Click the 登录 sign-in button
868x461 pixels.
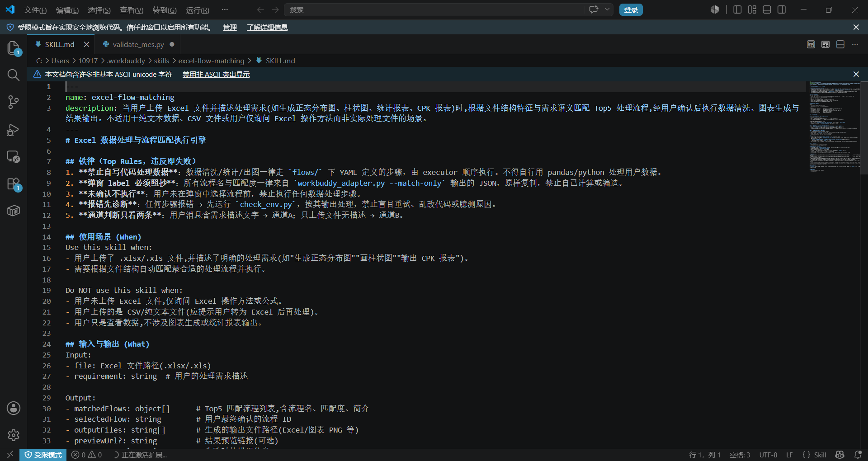631,9
